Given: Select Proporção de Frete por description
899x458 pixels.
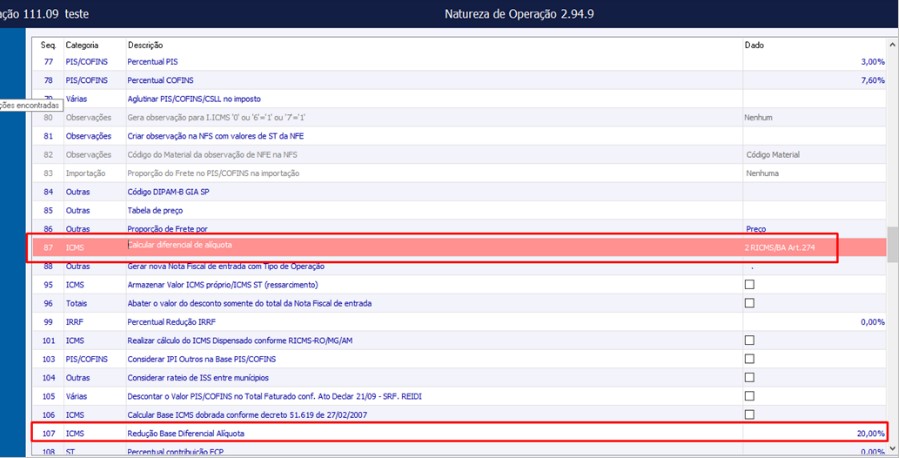Looking at the screenshot, I should [x=167, y=229].
